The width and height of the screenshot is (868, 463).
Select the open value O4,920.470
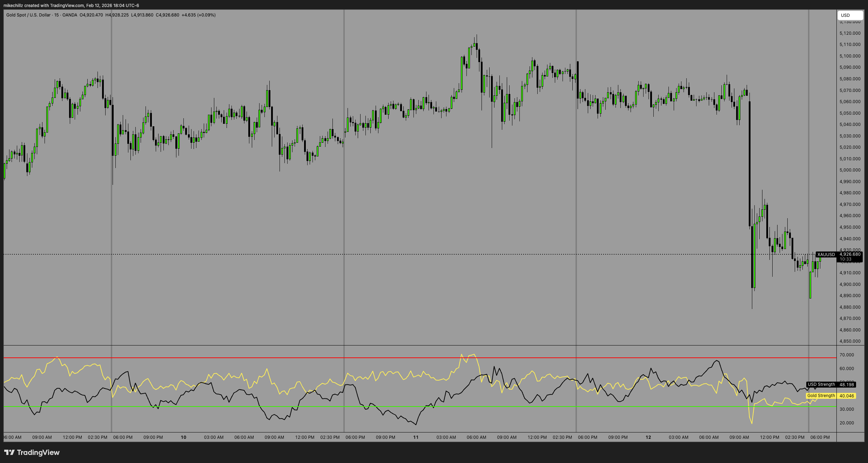pos(91,15)
